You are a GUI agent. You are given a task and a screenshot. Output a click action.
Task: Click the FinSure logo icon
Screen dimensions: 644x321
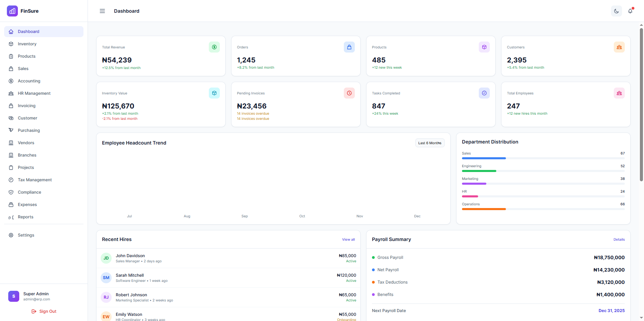[12, 11]
